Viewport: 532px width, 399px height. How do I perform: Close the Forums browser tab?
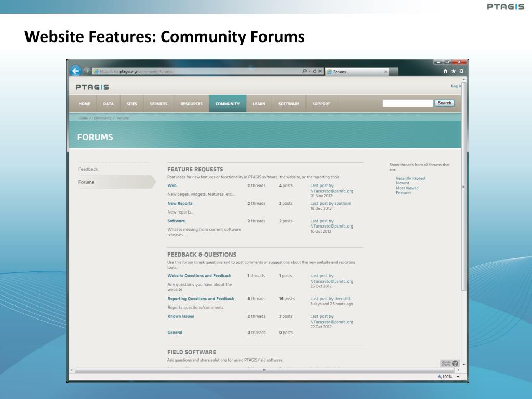[385, 72]
